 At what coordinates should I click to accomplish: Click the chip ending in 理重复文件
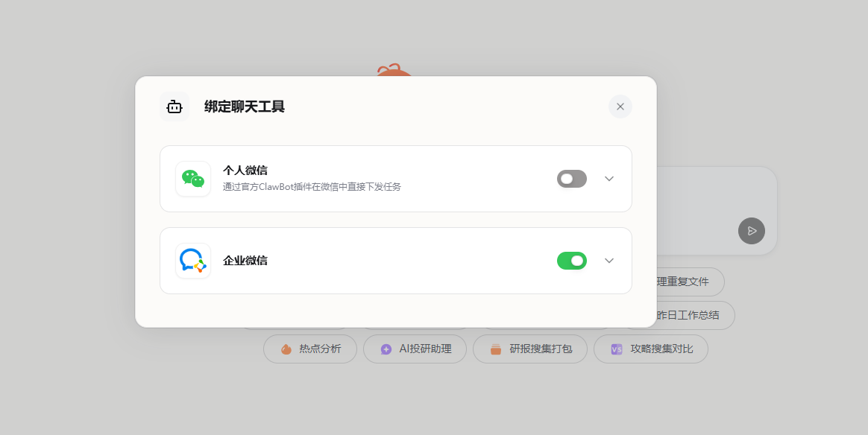tap(690, 282)
